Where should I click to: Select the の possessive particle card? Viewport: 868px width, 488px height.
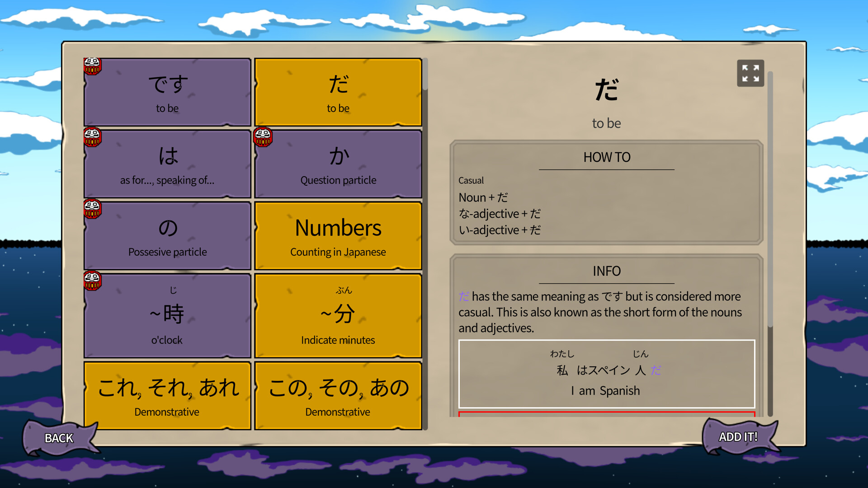click(167, 236)
